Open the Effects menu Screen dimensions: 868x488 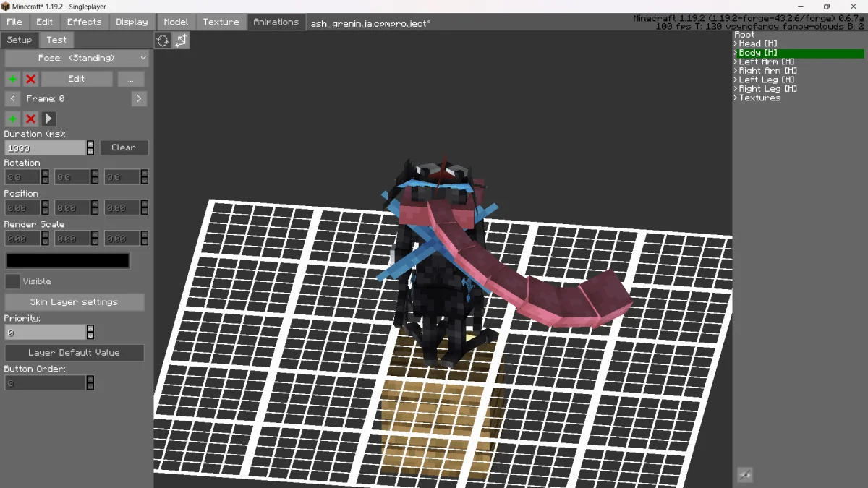[x=85, y=22]
